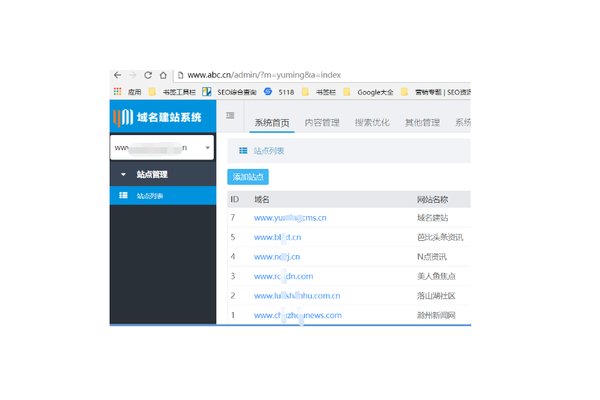Screen dimensions: 600x400
Task: Select 站点列表 in the sidebar
Action: click(x=163, y=196)
